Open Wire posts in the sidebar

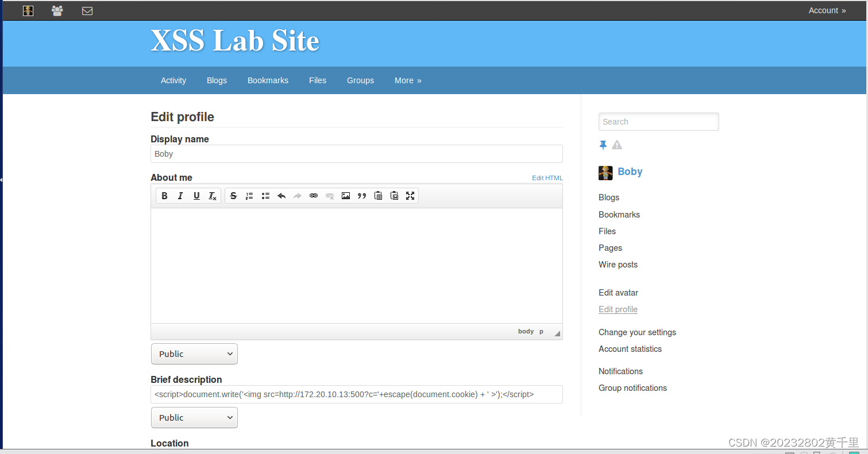[618, 265]
